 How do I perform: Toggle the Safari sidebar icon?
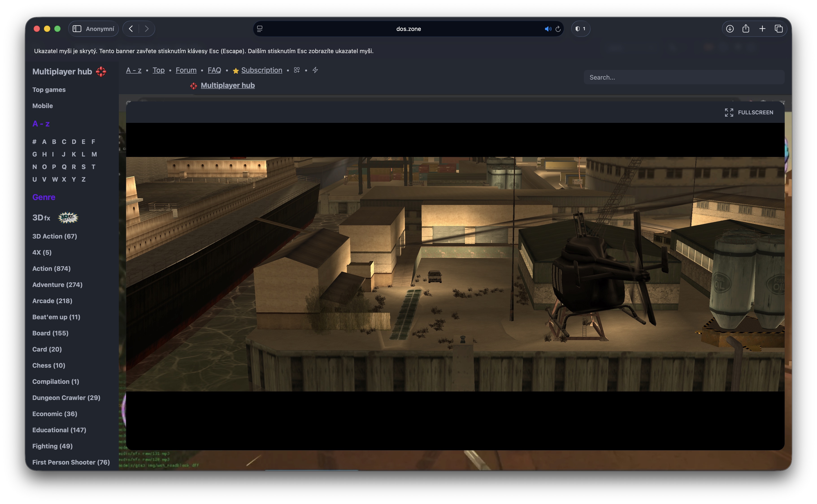(77, 29)
